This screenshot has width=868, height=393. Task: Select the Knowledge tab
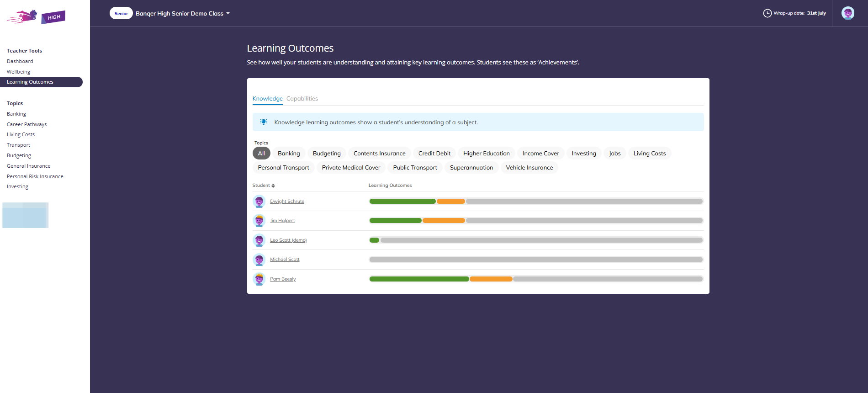point(268,99)
